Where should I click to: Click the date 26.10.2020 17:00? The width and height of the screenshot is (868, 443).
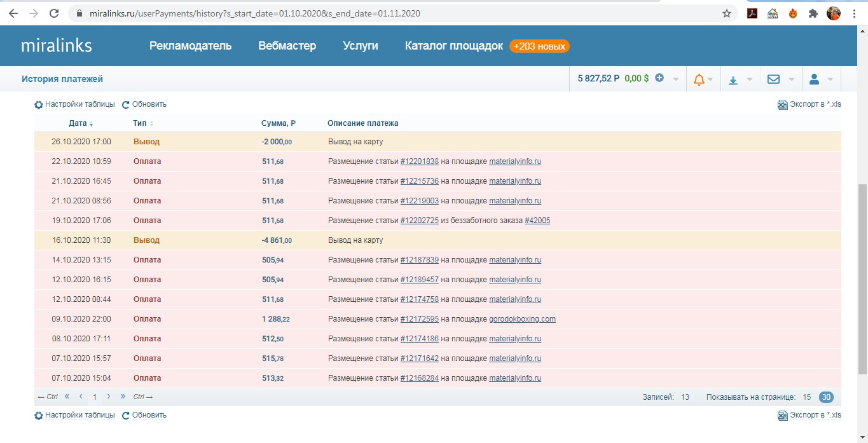81,142
